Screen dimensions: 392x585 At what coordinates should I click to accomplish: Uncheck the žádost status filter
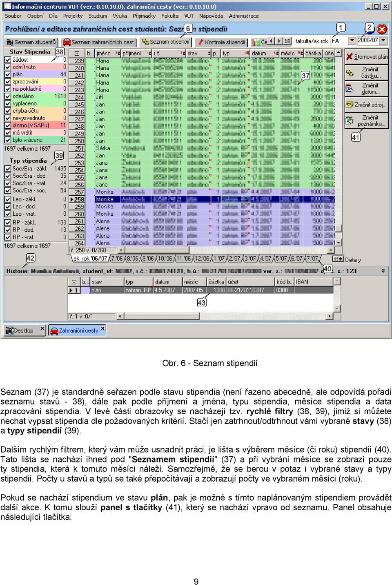(x=8, y=60)
